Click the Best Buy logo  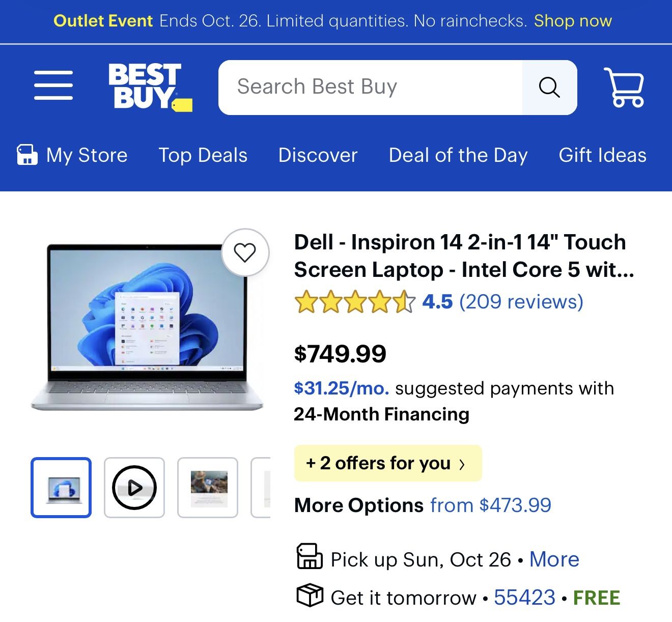(148, 87)
